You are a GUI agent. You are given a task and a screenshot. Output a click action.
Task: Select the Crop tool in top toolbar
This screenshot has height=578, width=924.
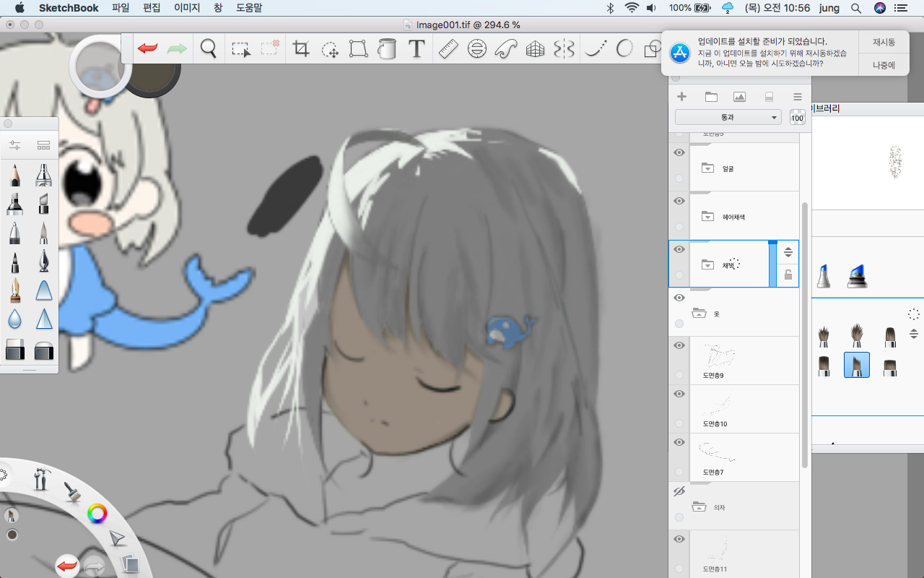[300, 49]
